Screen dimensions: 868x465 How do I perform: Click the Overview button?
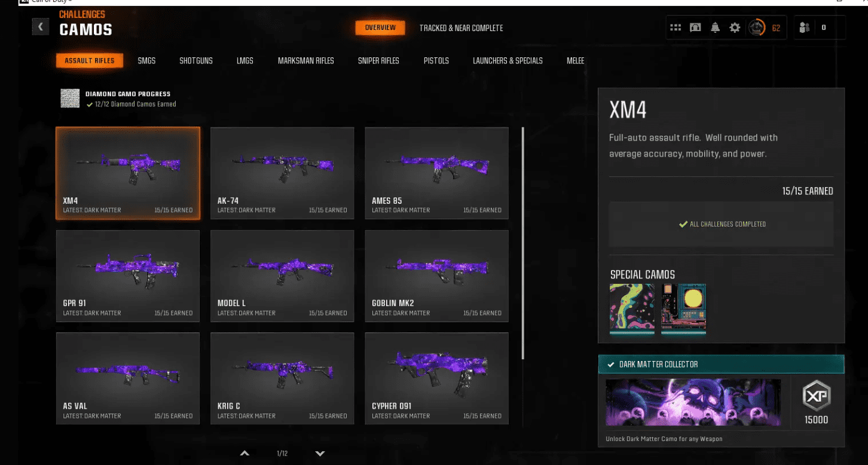(380, 27)
